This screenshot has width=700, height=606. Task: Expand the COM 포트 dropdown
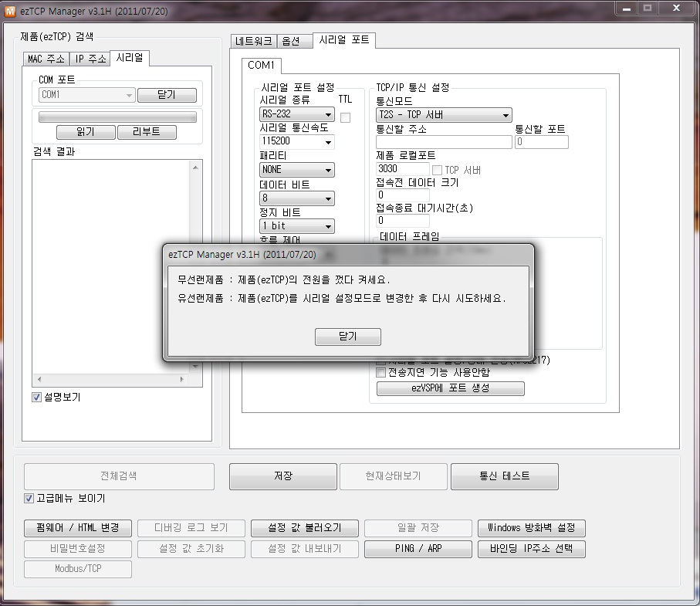[x=87, y=95]
